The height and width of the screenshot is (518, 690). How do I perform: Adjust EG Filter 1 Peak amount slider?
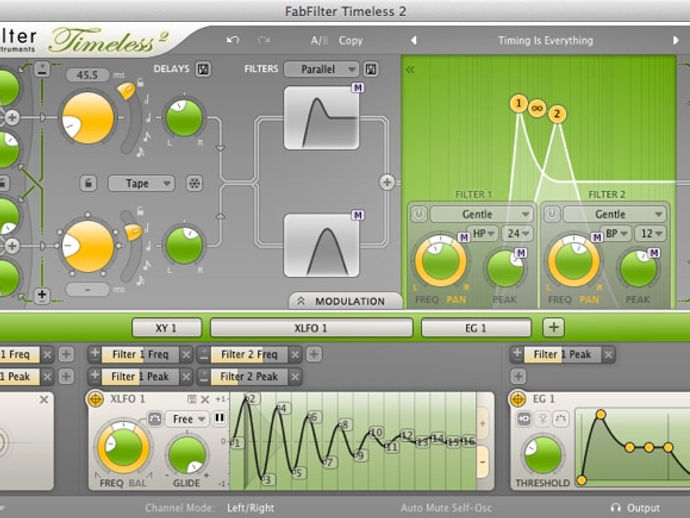coord(562,354)
